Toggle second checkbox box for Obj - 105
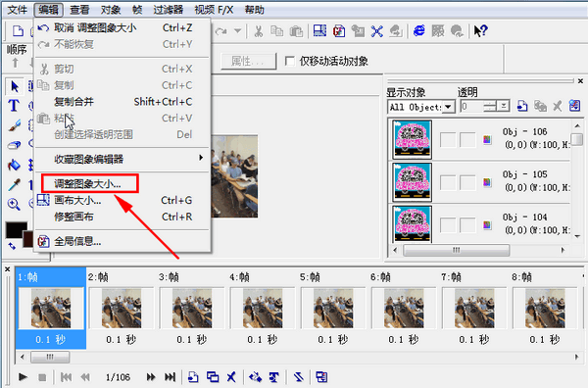This screenshot has width=588, height=388. (467, 182)
